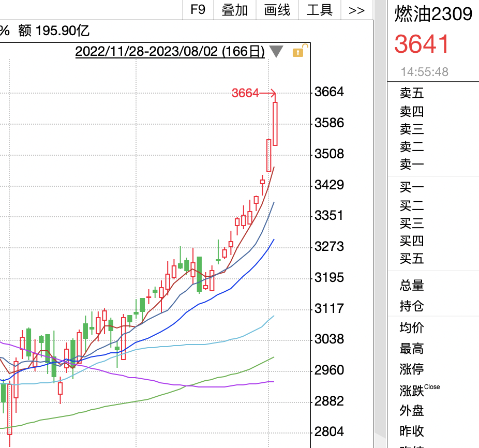The width and height of the screenshot is (479, 448).
Task: Click the 2804 price axis label
Action: [329, 431]
